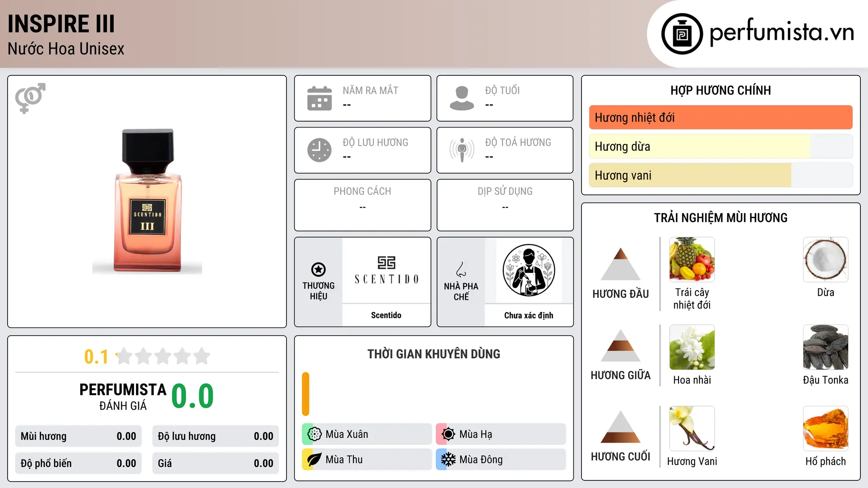Click the person icon beside Độ tuổi

pyautogui.click(x=462, y=98)
